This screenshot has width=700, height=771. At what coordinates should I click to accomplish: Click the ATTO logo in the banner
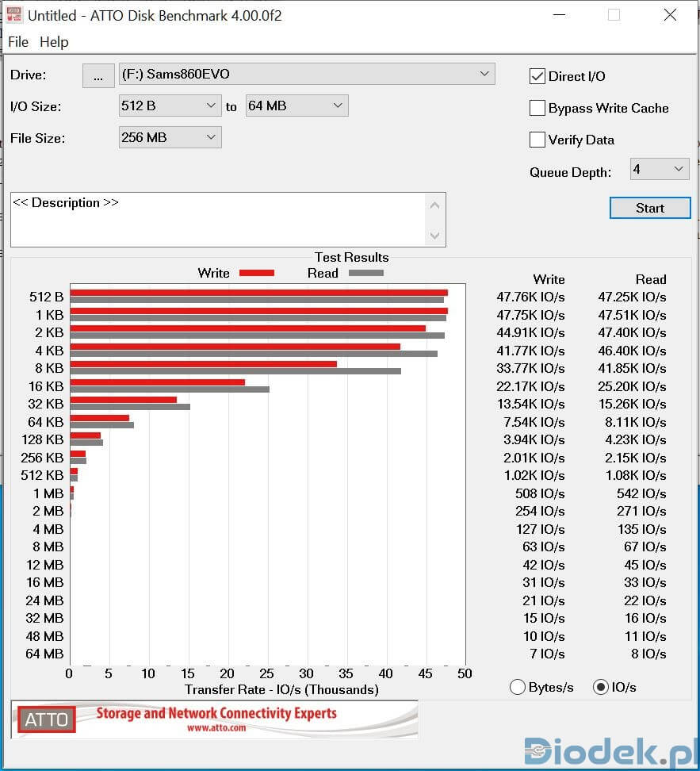click(x=47, y=719)
